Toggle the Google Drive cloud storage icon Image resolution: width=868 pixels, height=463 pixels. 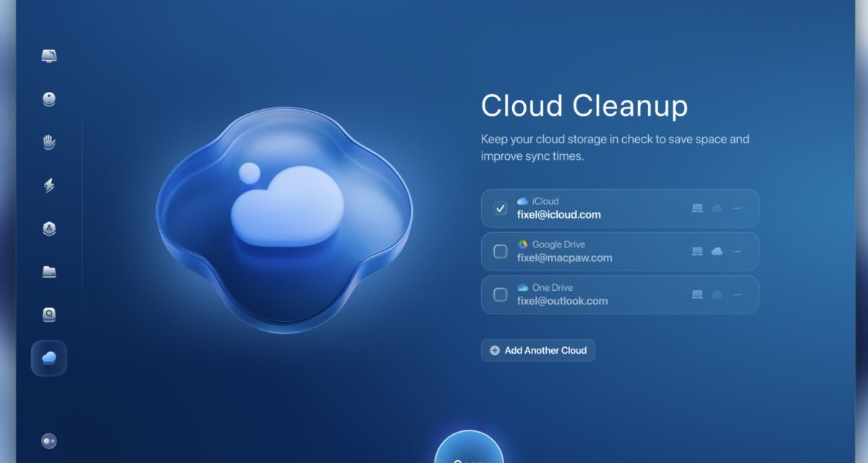click(717, 252)
